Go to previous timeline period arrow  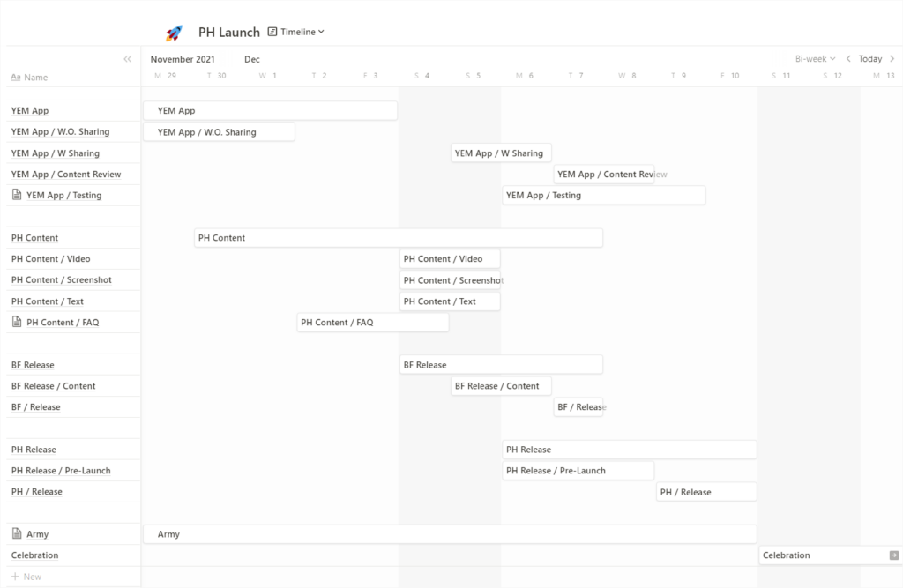[848, 59]
